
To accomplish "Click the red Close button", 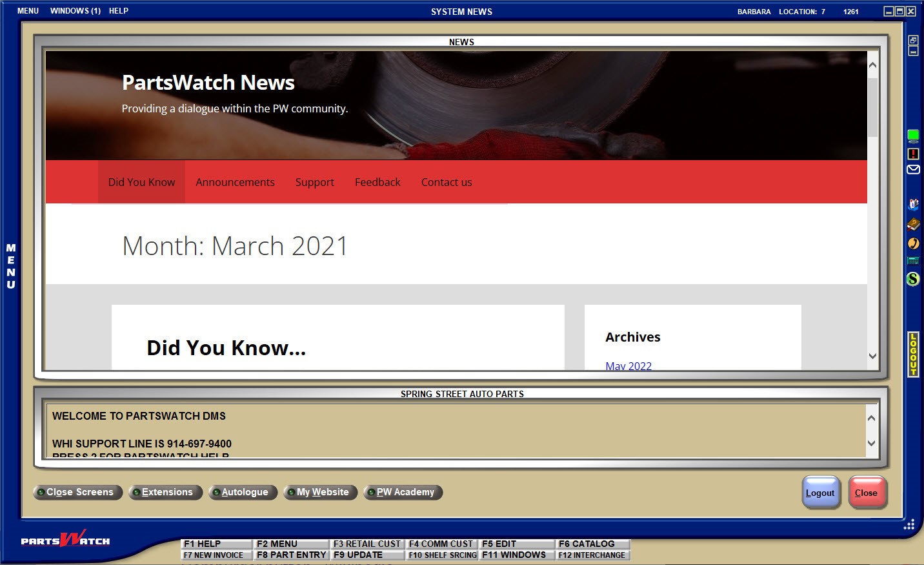I will coord(866,493).
